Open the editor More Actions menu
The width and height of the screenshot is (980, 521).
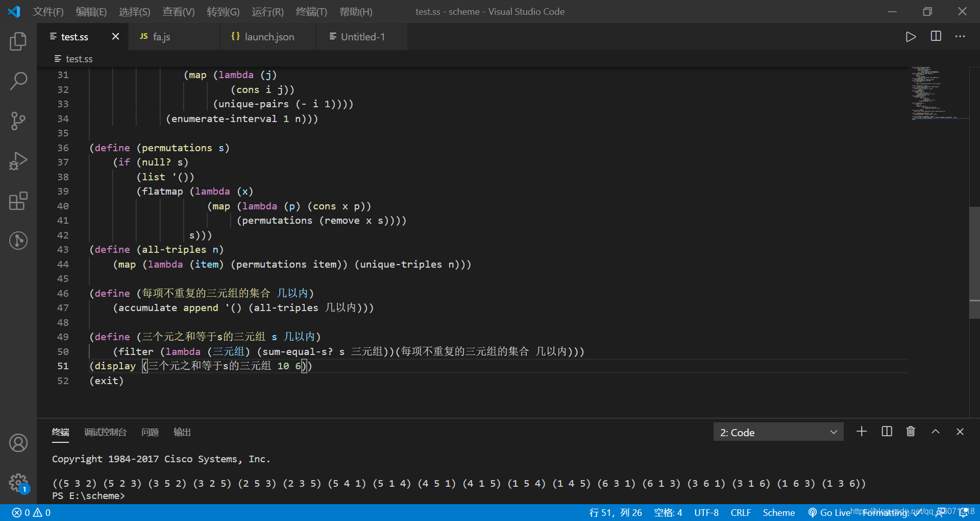(960, 36)
